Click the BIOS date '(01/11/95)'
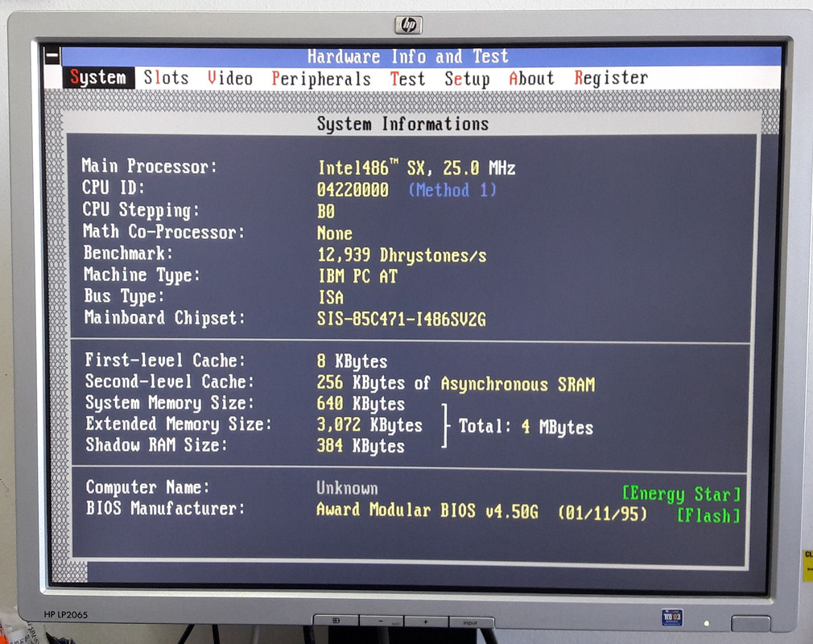The image size is (813, 644). pos(602,514)
